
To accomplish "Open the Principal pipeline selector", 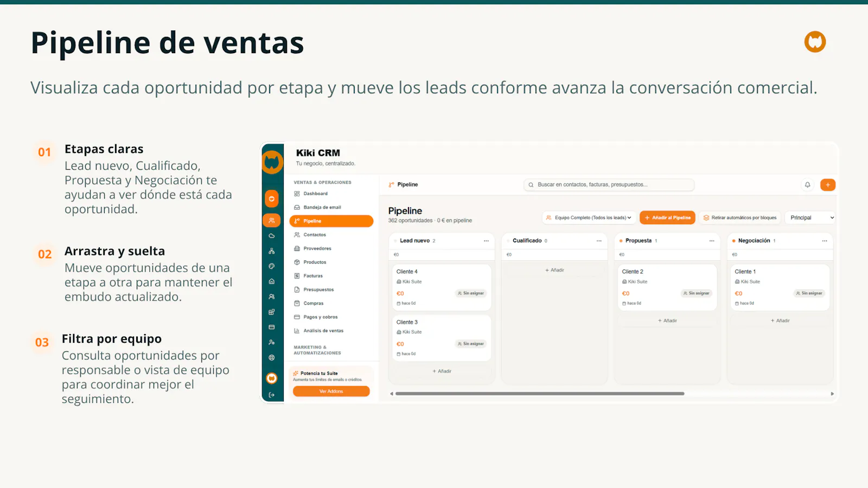I will [x=812, y=217].
